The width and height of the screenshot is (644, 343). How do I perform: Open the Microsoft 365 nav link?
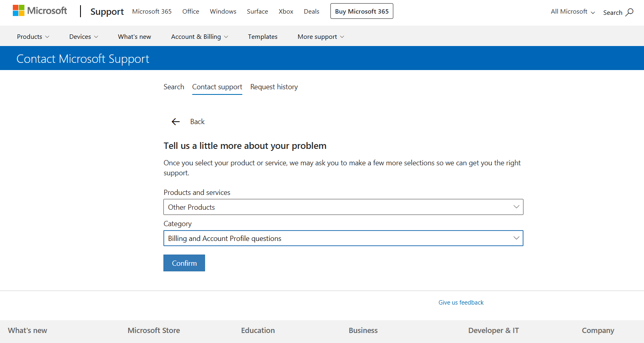tap(152, 11)
